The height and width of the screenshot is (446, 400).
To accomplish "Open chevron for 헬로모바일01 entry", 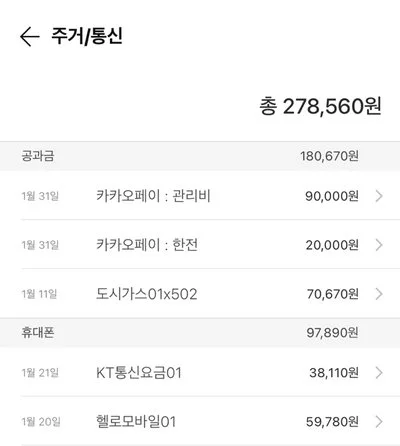I will tap(379, 422).
